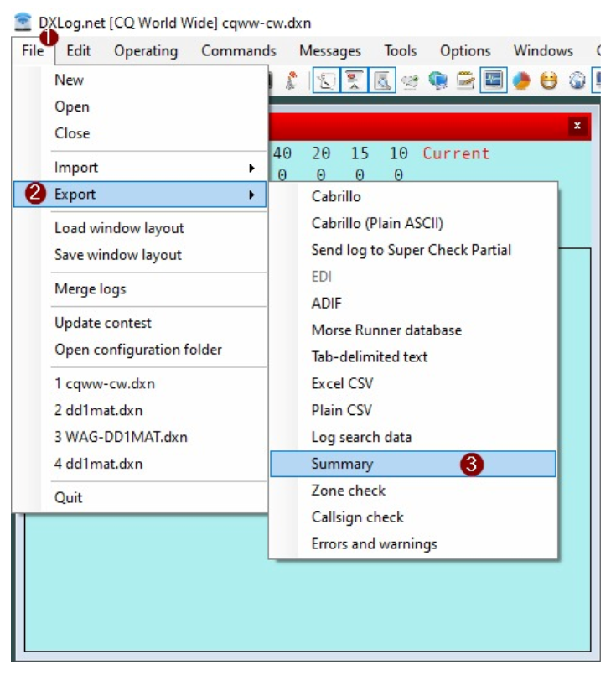Export log as ADIF
616x675 pixels.
click(326, 304)
